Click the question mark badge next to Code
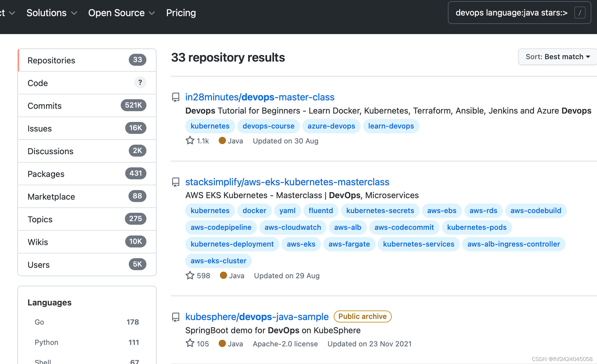 (140, 82)
